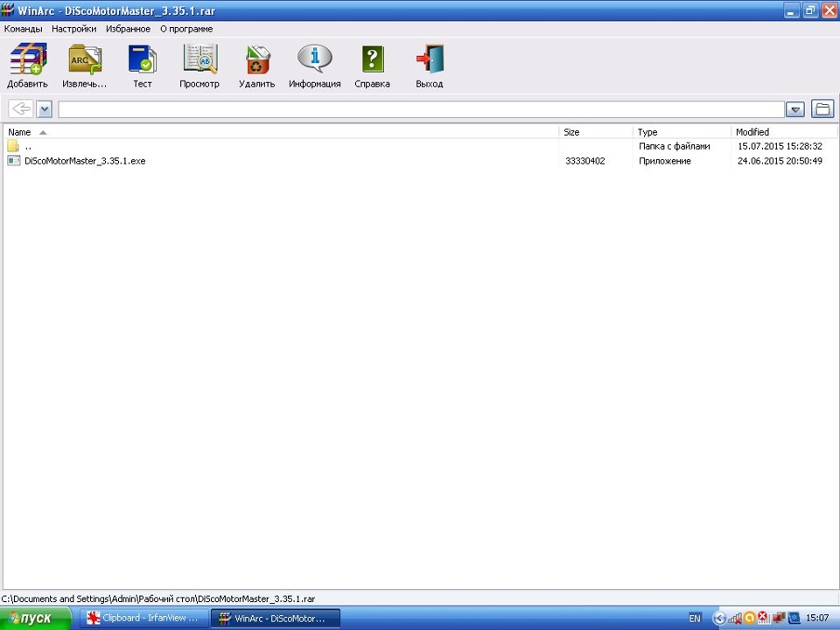Open the history dropdown next to back arrow
This screenshot has width=840, height=630.
45,109
